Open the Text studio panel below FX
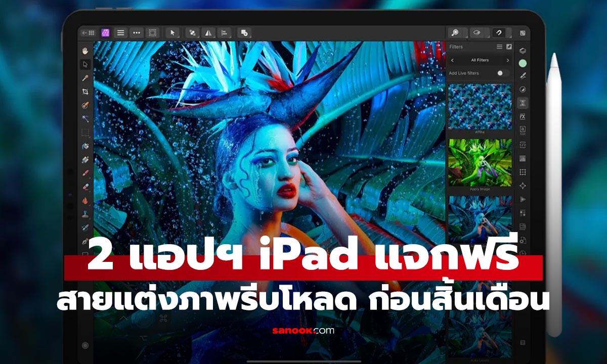Viewport: 607px width, 364px height. point(523,128)
